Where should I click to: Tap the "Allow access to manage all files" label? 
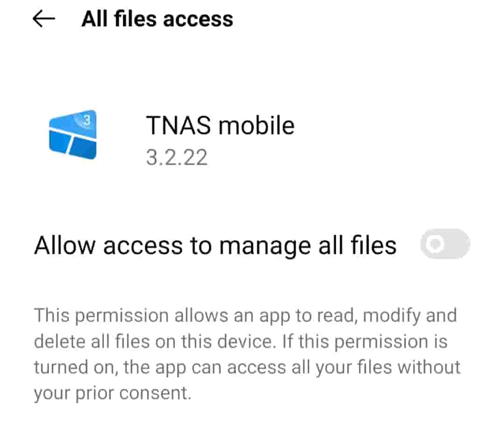(x=215, y=245)
